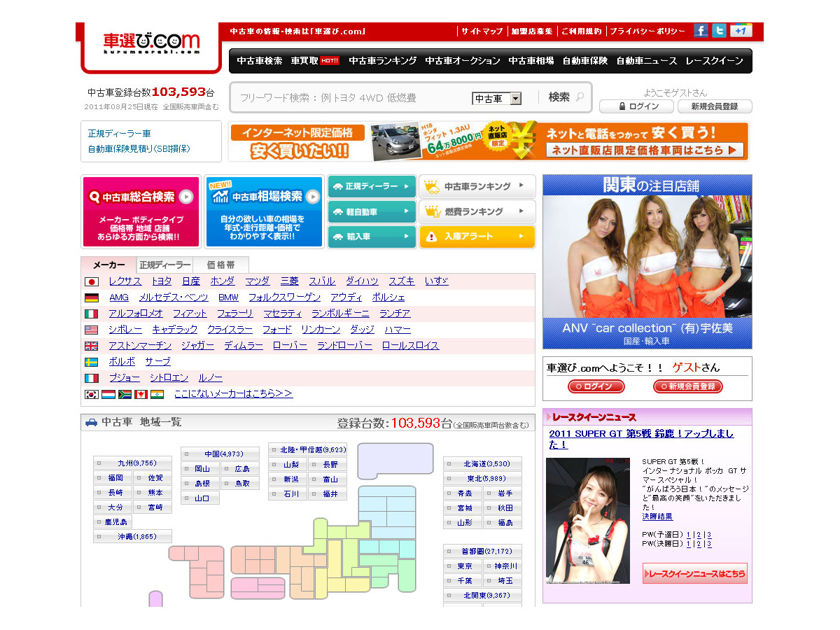Switch to the 価格帯 tab
Viewport: 840px width, 630px height.
tap(220, 265)
